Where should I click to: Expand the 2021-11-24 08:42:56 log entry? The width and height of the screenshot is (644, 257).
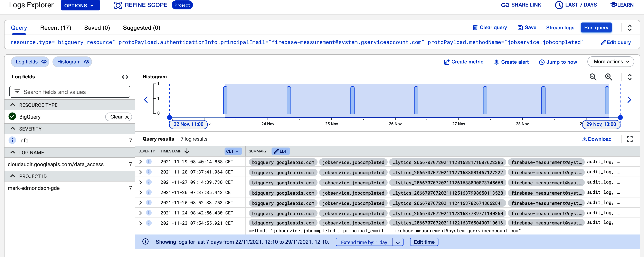(x=141, y=213)
